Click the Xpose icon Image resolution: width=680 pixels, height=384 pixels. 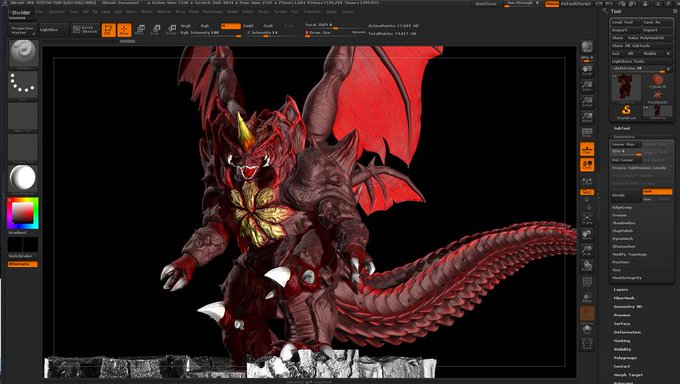coord(587,345)
